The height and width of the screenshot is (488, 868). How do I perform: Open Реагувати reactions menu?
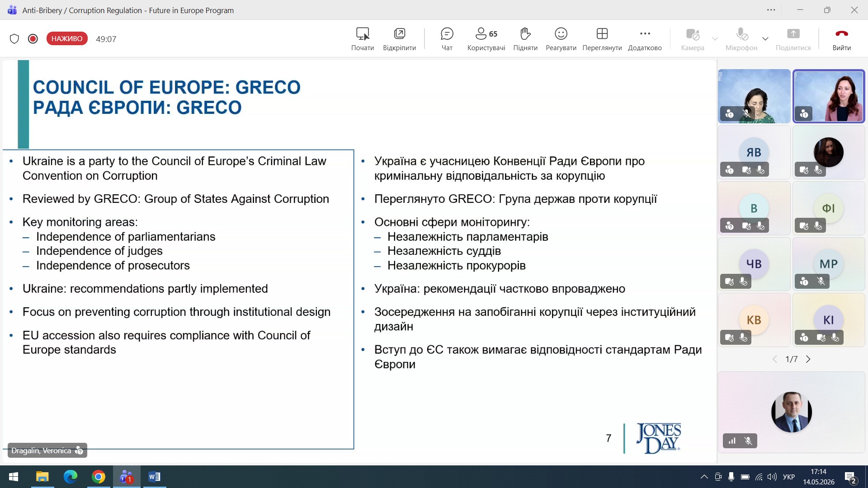point(561,39)
